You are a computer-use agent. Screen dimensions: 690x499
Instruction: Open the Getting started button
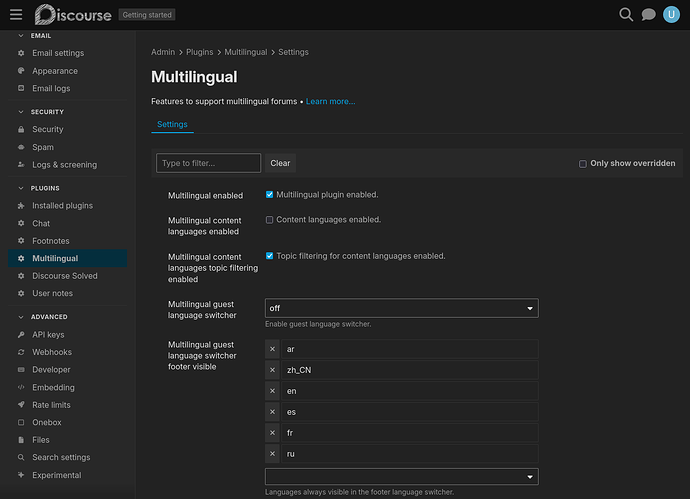pos(147,15)
